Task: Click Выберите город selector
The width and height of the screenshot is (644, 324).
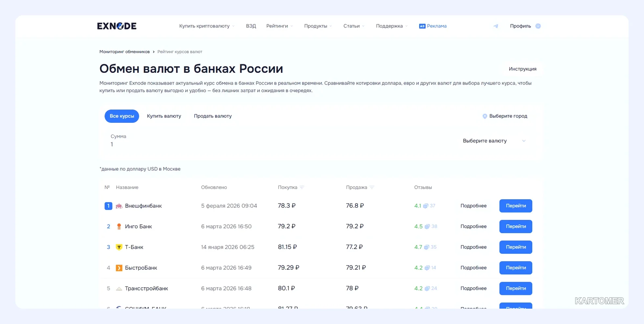Action: tap(505, 116)
